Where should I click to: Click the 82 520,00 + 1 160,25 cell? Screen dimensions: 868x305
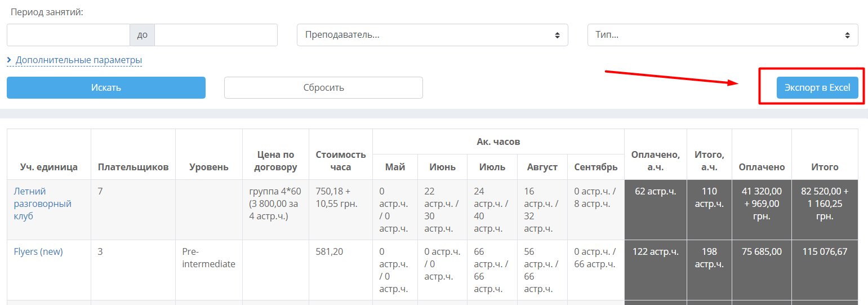coord(825,210)
